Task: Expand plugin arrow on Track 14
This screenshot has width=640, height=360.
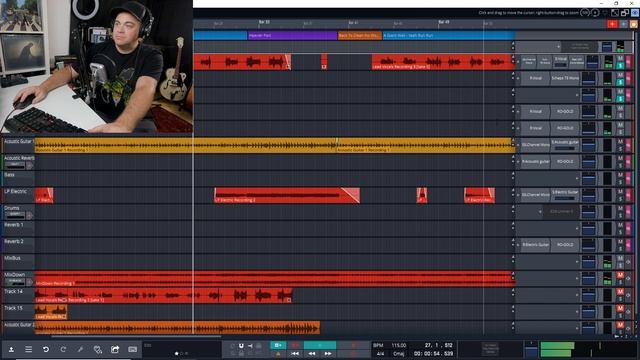Action: tap(577, 295)
